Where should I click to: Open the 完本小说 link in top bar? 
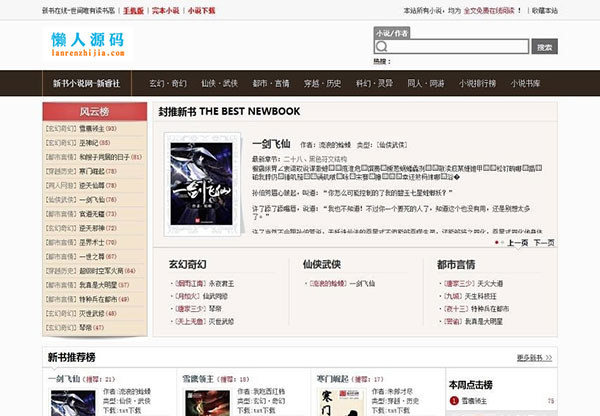click(165, 11)
